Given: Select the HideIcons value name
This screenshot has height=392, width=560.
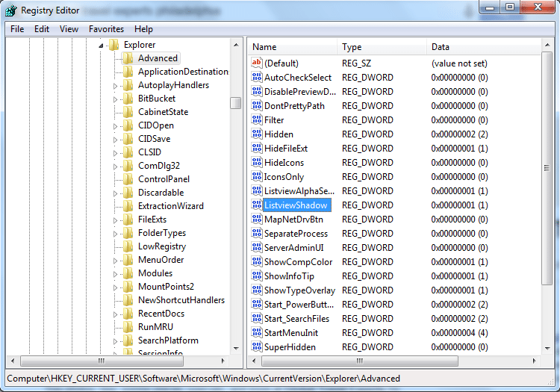Looking at the screenshot, I should pos(284,163).
